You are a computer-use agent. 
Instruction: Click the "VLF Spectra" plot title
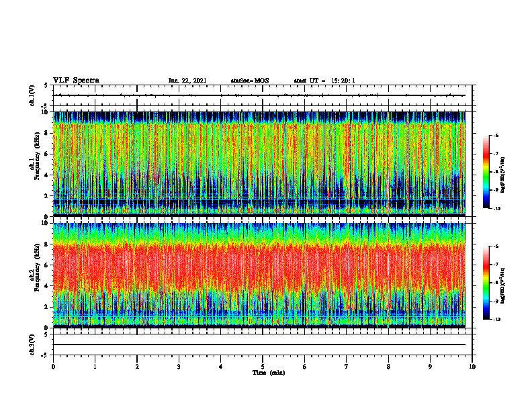(x=77, y=81)
